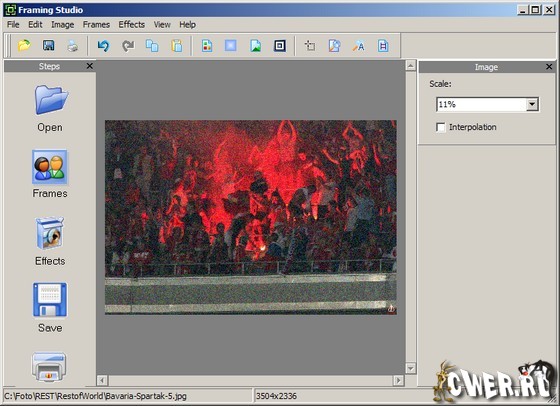Open the Effects menu
Viewport: 560px width, 406px height.
click(131, 25)
